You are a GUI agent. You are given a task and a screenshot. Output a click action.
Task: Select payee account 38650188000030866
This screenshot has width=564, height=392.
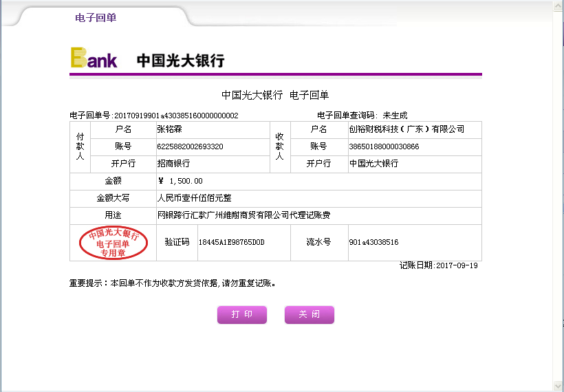click(384, 146)
